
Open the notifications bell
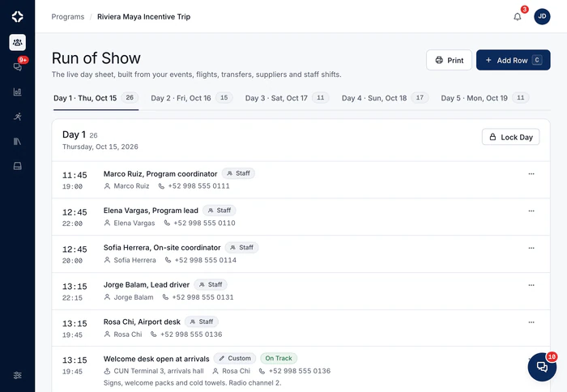[x=518, y=17]
